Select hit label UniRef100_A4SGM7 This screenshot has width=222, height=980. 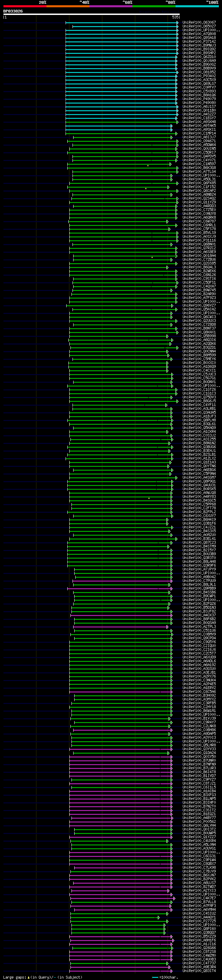click(199, 477)
